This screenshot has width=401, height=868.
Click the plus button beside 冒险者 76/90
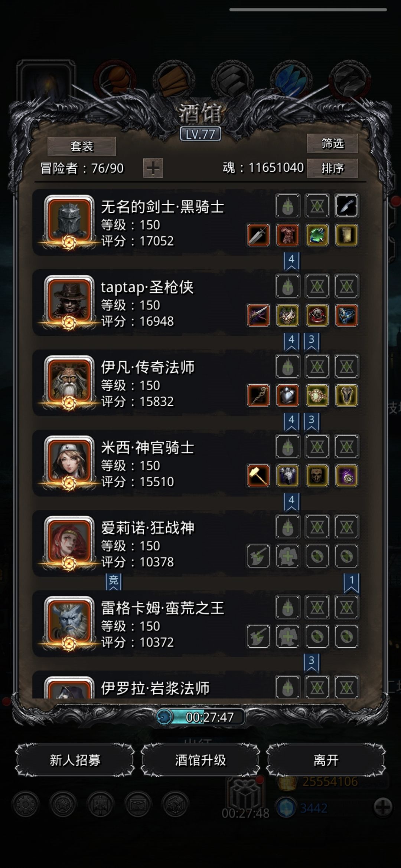[153, 168]
